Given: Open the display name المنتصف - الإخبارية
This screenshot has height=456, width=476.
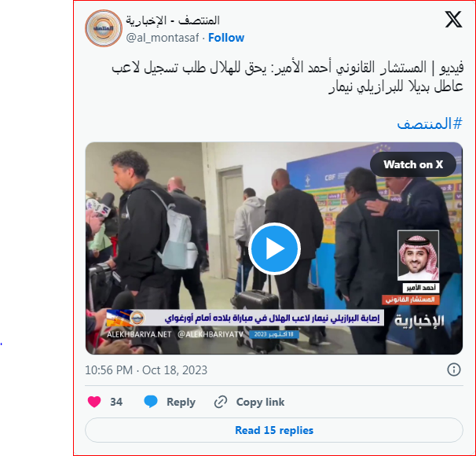Looking at the screenshot, I should click(x=173, y=20).
